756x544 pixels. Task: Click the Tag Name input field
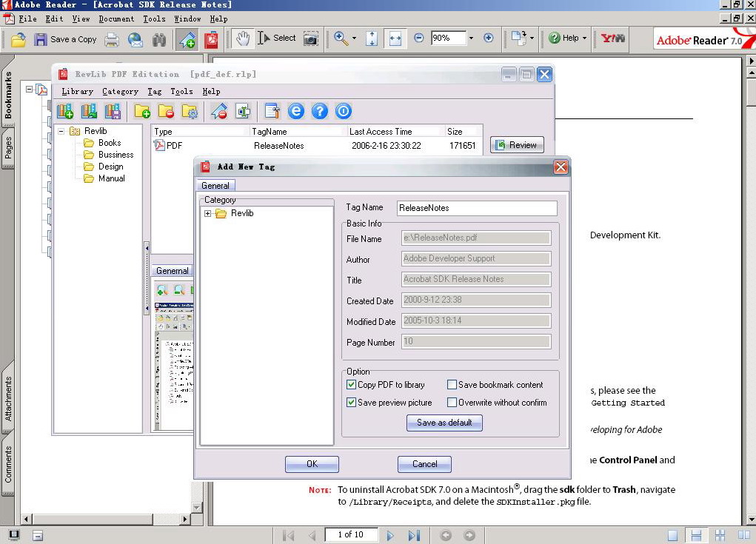(x=477, y=208)
